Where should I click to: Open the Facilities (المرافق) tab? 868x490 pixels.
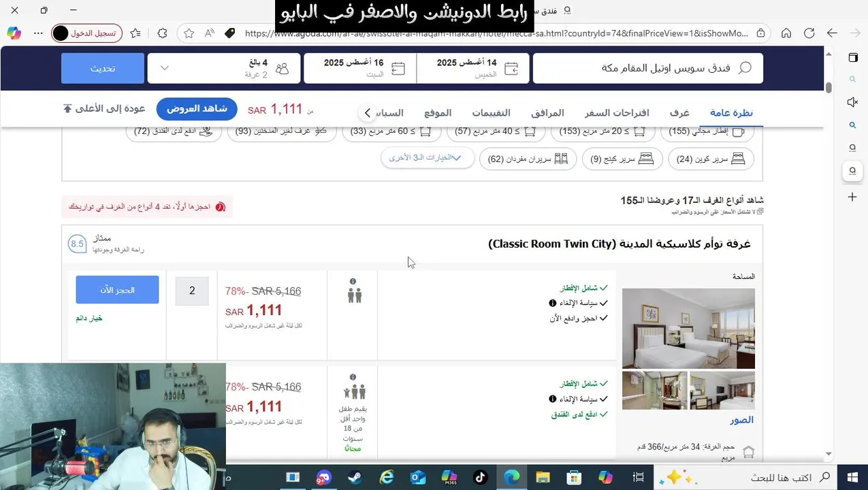547,113
